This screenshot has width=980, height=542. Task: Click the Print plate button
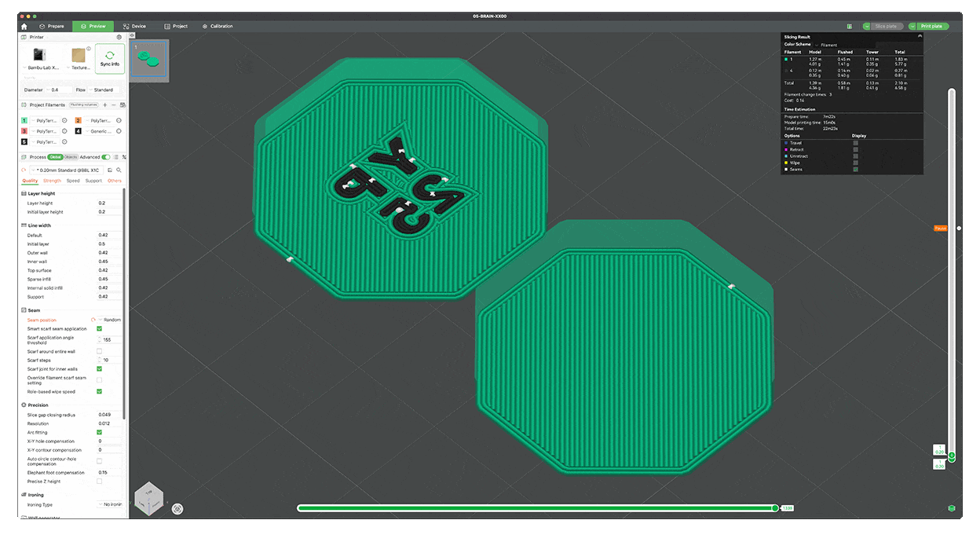click(x=933, y=26)
